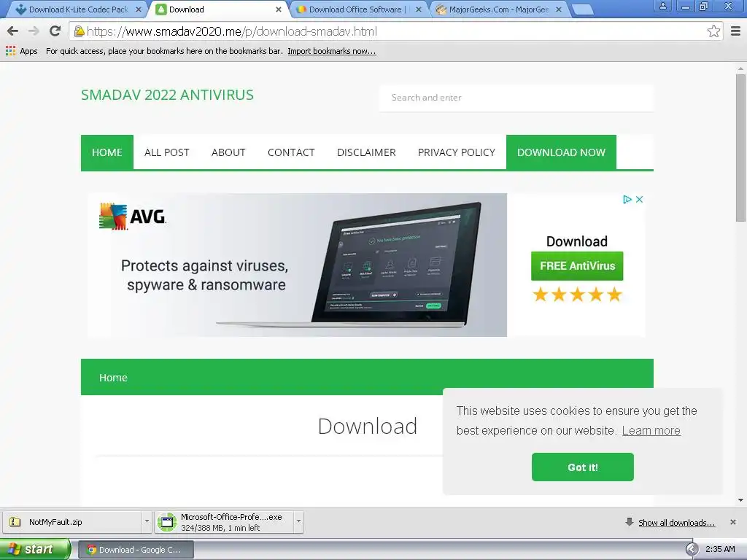Click the Got it! cookie button
The height and width of the screenshot is (560, 747).
[583, 467]
